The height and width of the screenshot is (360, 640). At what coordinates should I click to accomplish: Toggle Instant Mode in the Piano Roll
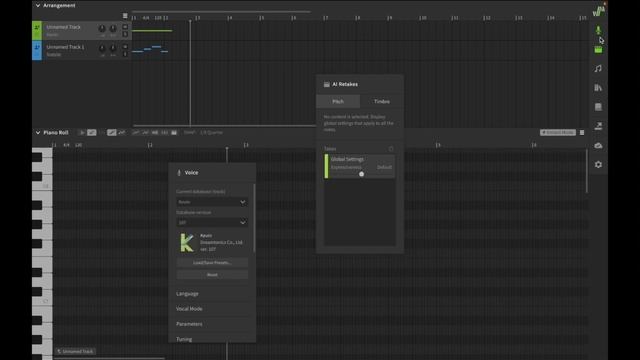click(x=558, y=133)
